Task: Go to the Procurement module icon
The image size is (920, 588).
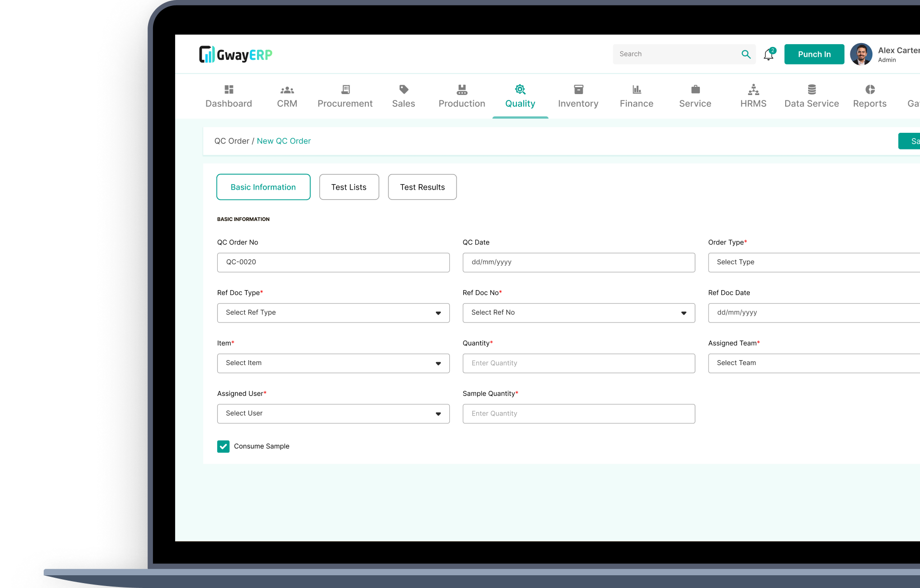Action: [x=345, y=90]
